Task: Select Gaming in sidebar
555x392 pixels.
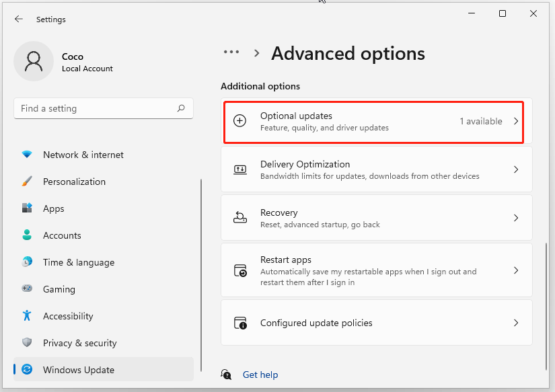Action: [x=104, y=289]
